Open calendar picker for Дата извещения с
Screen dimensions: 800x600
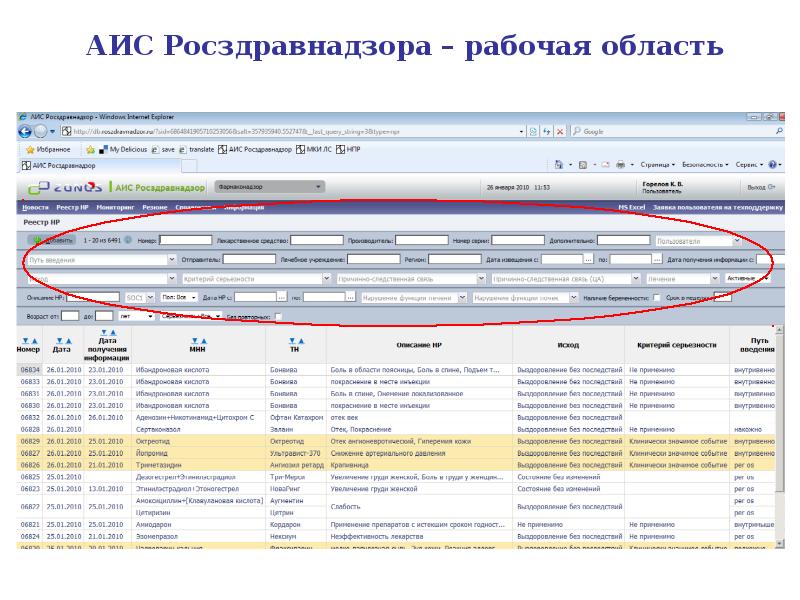tap(588, 260)
